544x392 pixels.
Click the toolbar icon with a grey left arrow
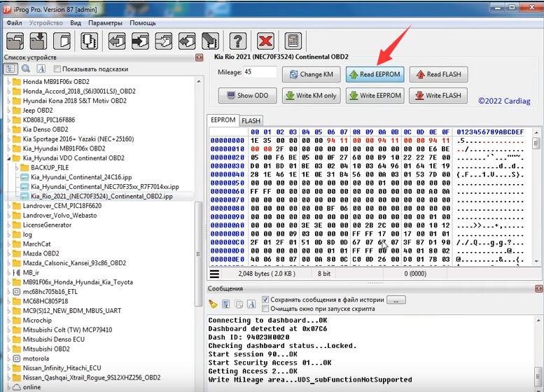click(117, 41)
